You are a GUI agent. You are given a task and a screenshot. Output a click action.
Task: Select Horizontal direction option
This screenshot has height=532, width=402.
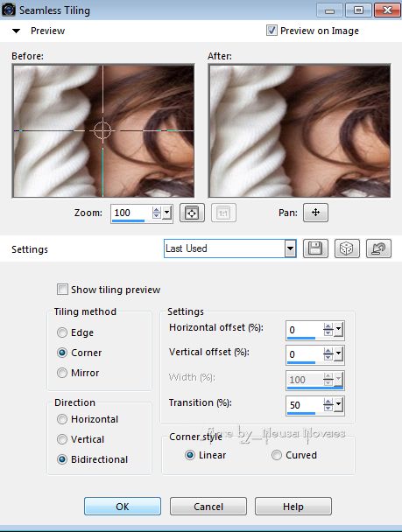coord(62,419)
